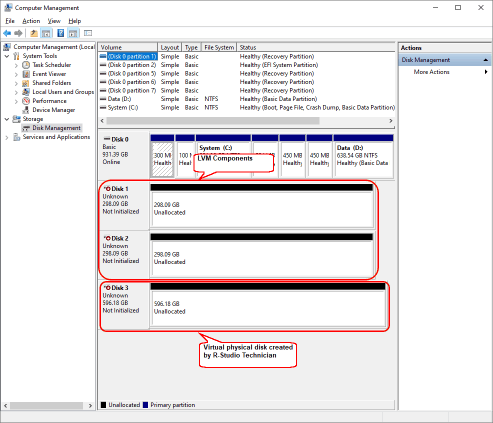Select the Event Viewer icon in tree
Viewport: 493px width, 423px height.
pos(26,74)
